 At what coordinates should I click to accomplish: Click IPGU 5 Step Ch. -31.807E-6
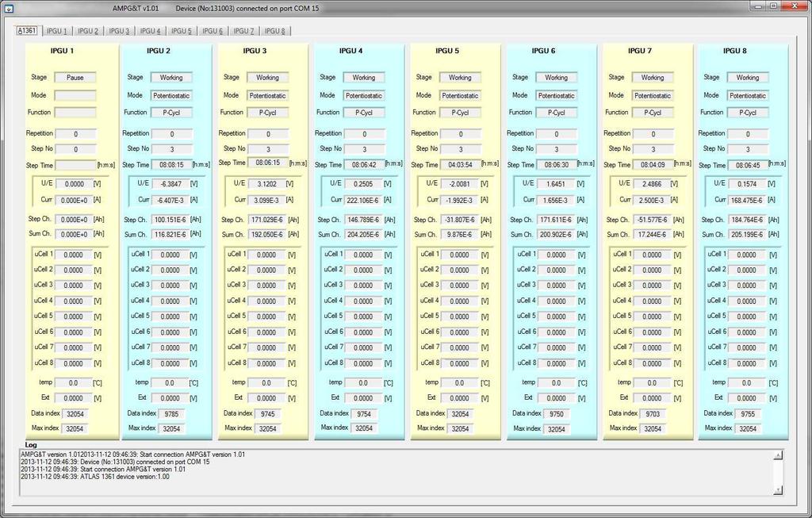(459, 220)
